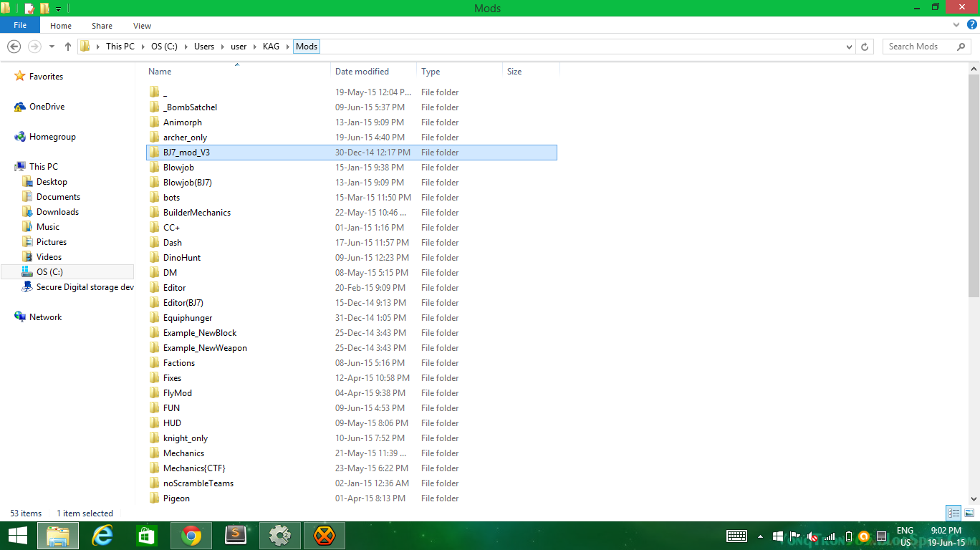Open address bar history dropdown

pos(849,47)
